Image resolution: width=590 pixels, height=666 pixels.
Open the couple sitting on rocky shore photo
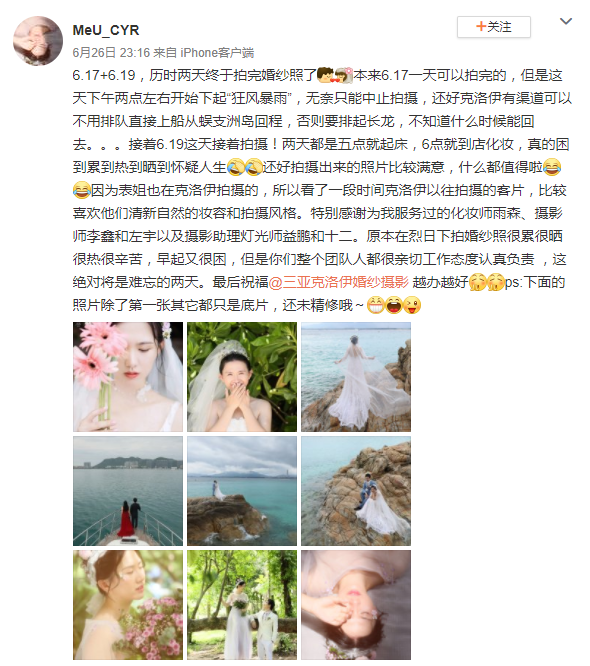356,491
